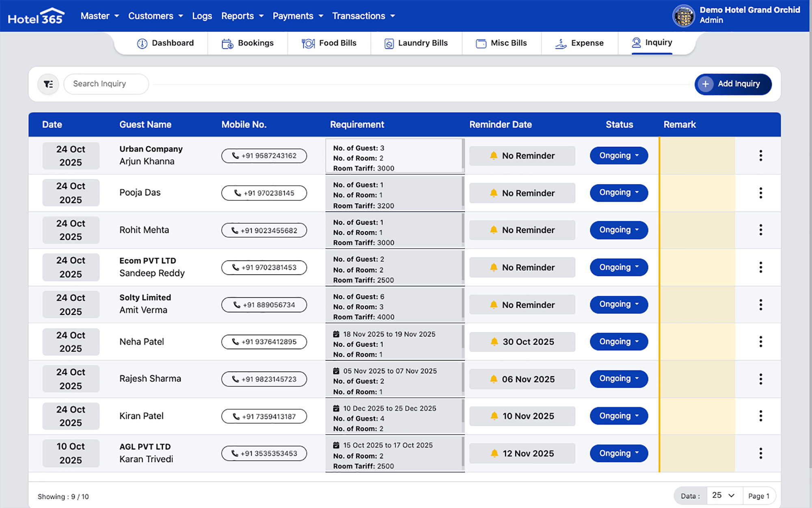Click the 12 Nov 2025 reminder button
The width and height of the screenshot is (812, 508).
(522, 454)
